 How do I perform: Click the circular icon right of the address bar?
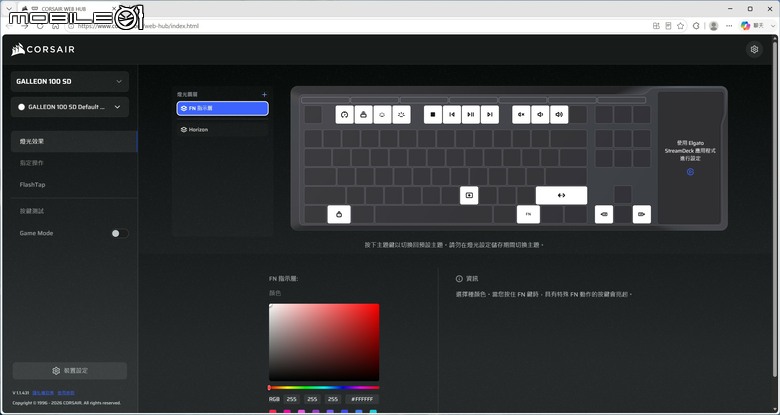(x=696, y=26)
